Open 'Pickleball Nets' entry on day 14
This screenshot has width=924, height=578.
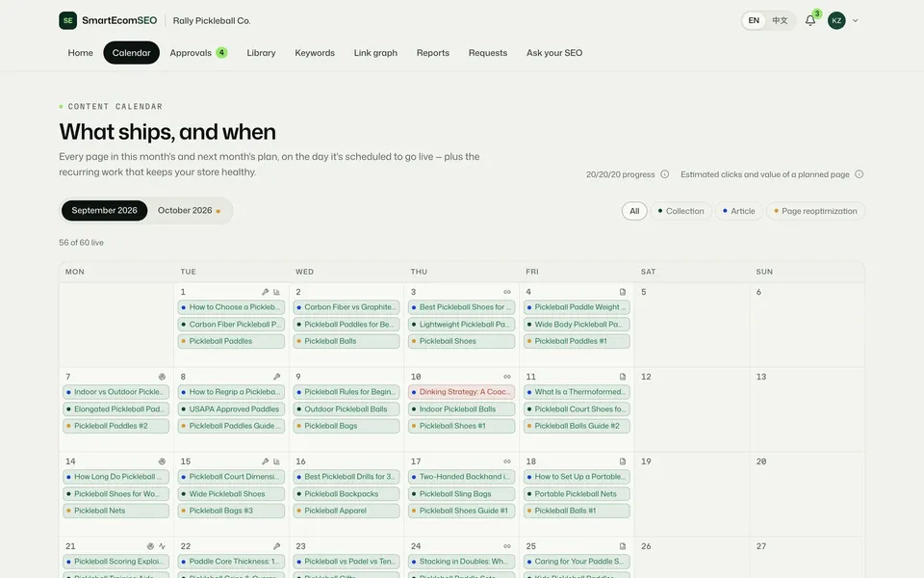pos(116,511)
